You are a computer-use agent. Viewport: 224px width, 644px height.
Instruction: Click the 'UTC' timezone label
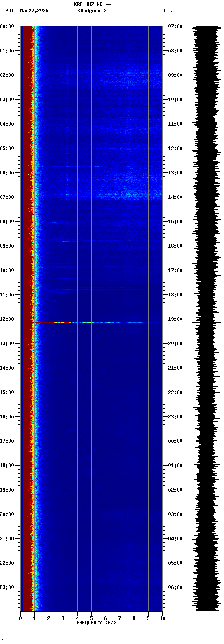coord(168,11)
